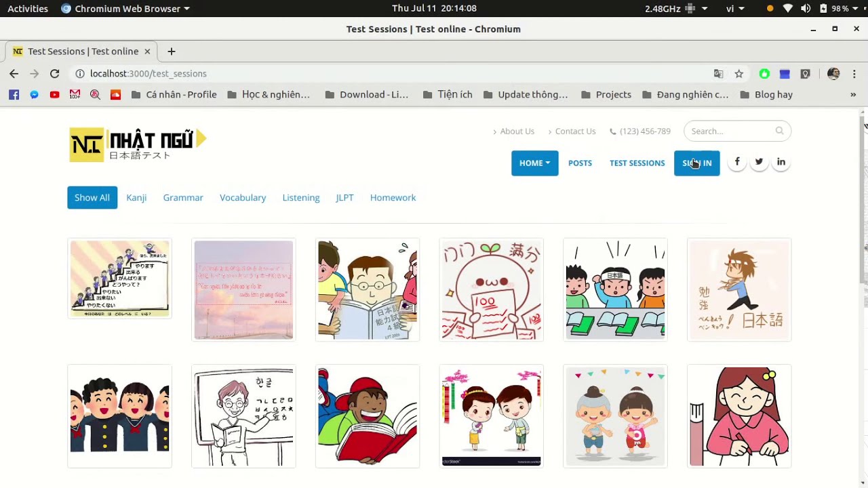868x488 pixels.
Task: Open the POSTS navigation link
Action: pyautogui.click(x=580, y=163)
